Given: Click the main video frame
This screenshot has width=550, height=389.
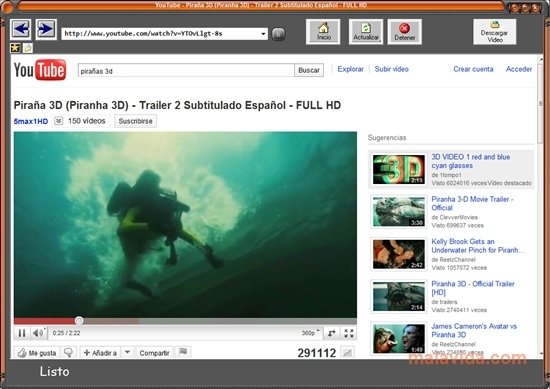Looking at the screenshot, I should pyautogui.click(x=185, y=224).
